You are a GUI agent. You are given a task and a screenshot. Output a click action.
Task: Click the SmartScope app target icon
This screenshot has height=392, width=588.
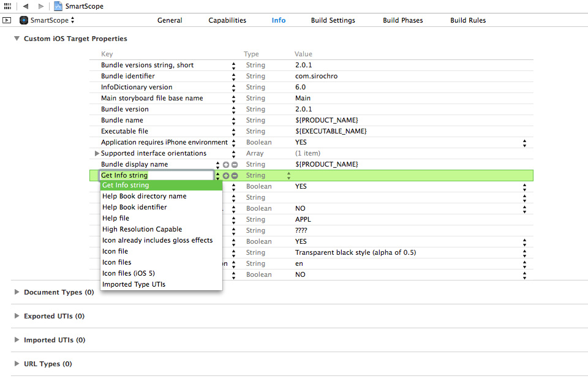[x=23, y=20]
